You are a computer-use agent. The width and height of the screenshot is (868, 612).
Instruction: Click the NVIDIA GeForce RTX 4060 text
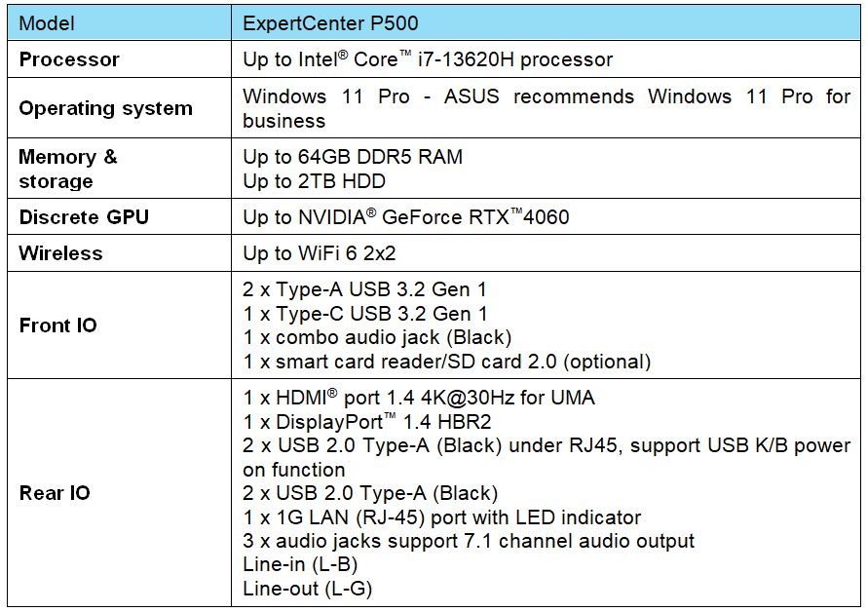click(406, 217)
